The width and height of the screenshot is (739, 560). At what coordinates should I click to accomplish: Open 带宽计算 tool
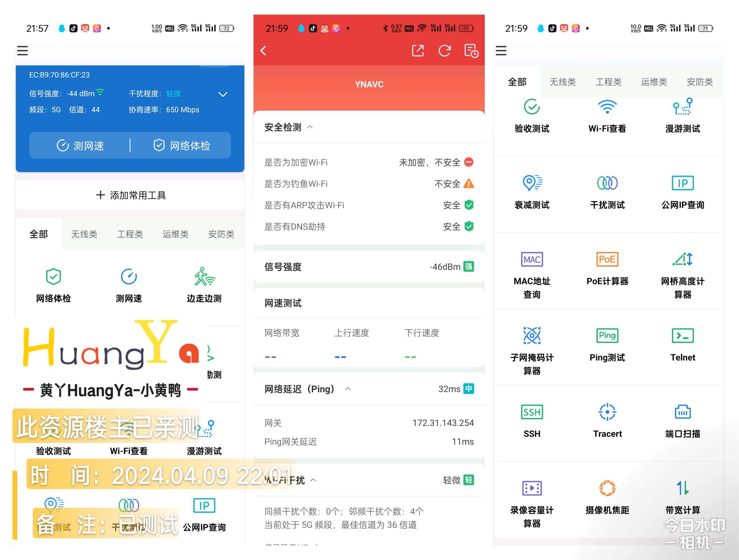(683, 498)
